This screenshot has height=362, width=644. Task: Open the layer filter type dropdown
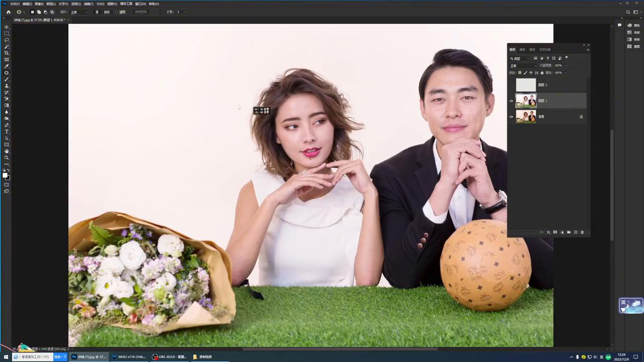click(x=520, y=58)
